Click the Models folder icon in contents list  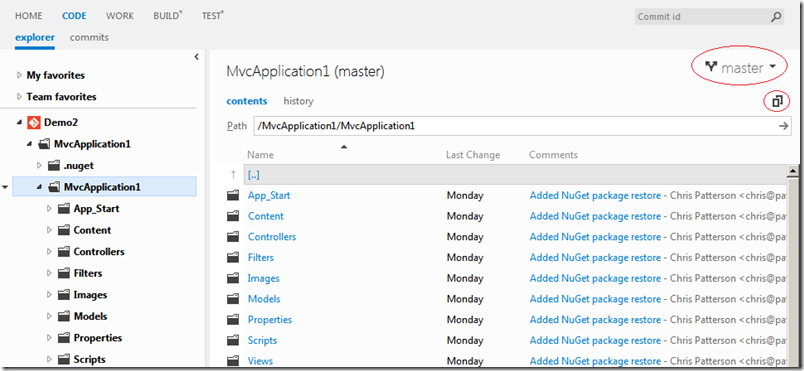233,299
